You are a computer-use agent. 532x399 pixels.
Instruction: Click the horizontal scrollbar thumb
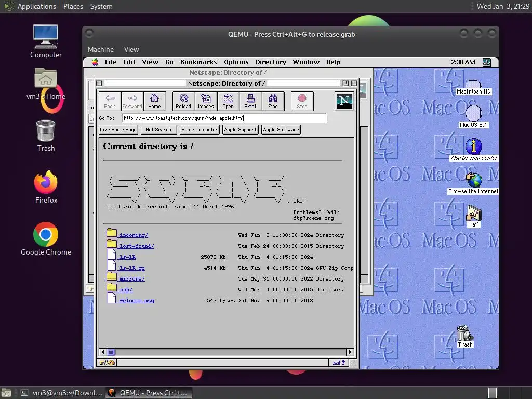[x=111, y=352]
